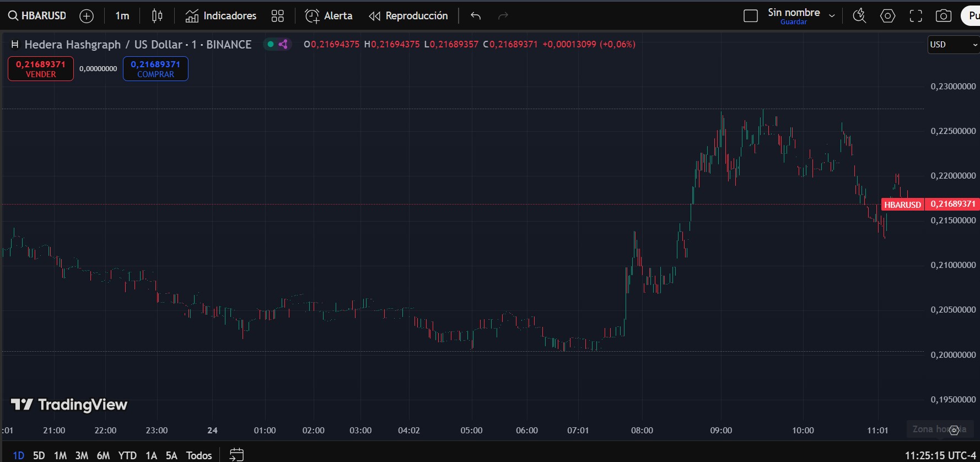Viewport: 980px width, 462px height.
Task: Open USD currency dropdown
Action: [x=954, y=45]
